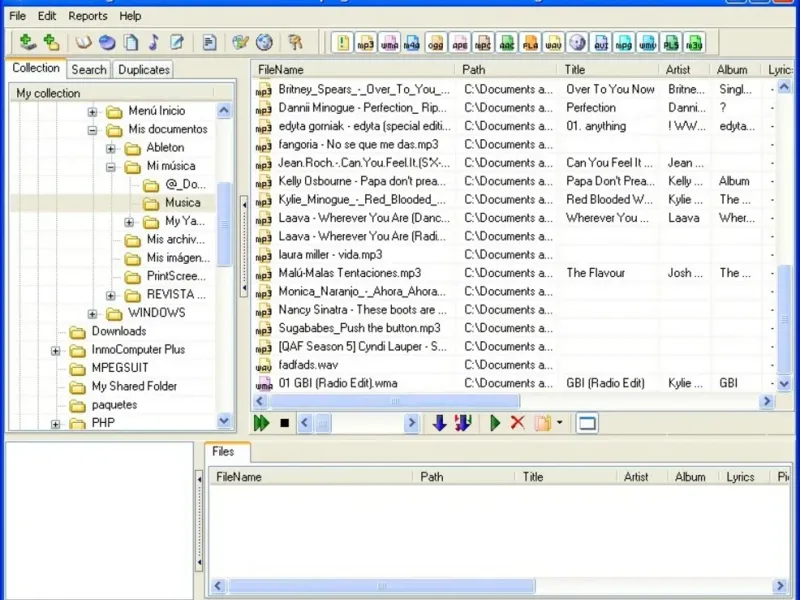Toggle the FLA file type filter
800x600 pixels.
coord(531,43)
